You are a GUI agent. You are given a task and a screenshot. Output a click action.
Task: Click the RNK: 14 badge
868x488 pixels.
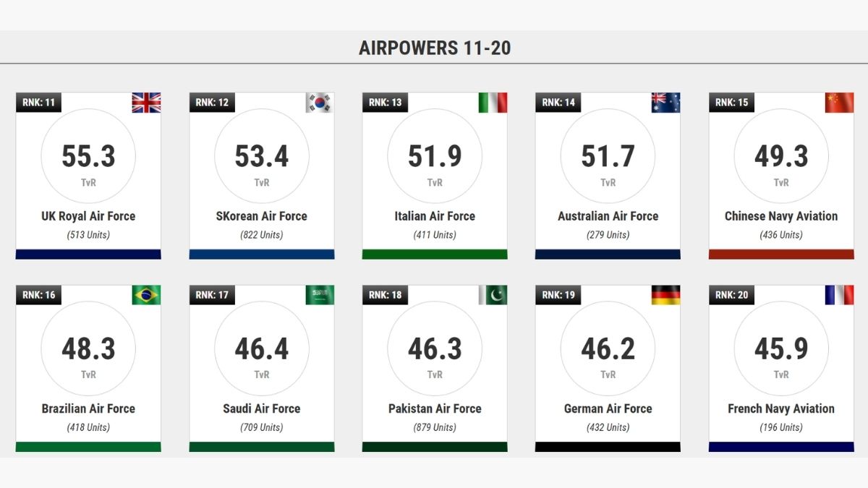click(558, 102)
